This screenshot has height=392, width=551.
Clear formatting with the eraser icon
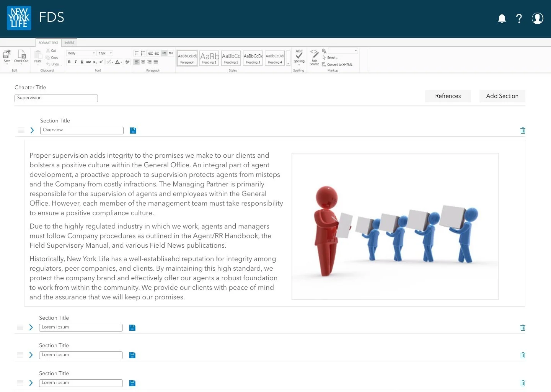tap(127, 62)
